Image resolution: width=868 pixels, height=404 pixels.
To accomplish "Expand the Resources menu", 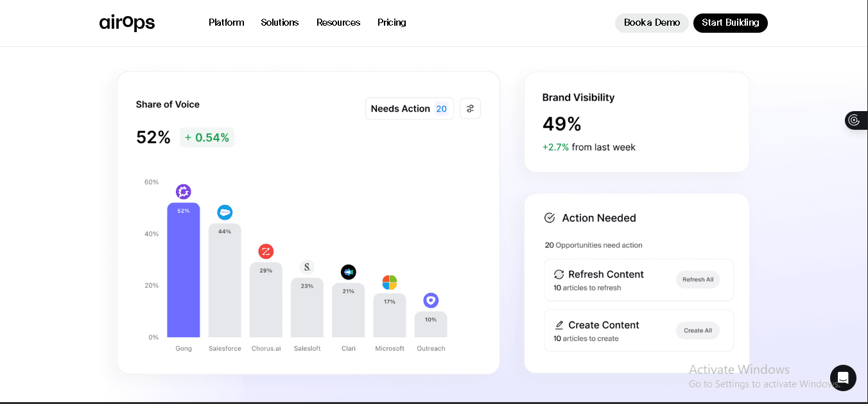I will click(x=338, y=22).
